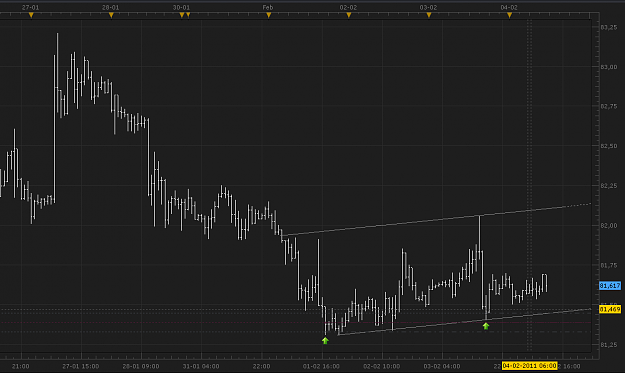Select the lower rising trendline
This screenshot has width=625, height=373.
tap(464, 322)
